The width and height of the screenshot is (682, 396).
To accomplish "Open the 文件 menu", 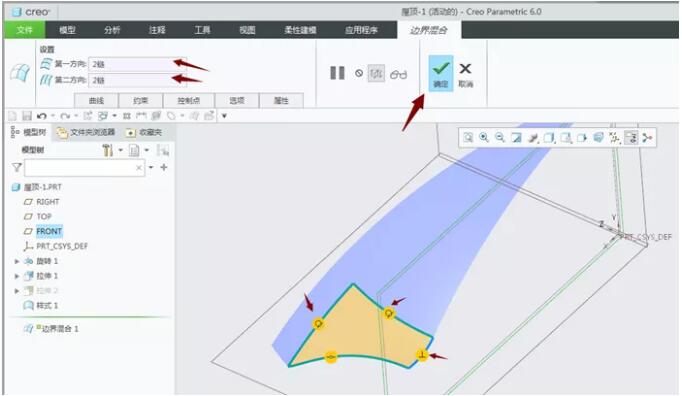I will (x=24, y=30).
